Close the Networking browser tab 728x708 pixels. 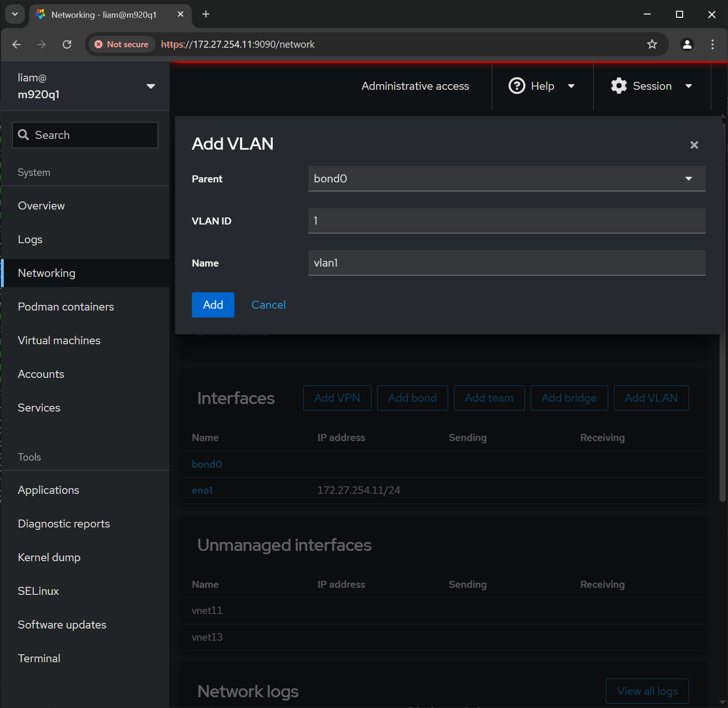pos(181,14)
